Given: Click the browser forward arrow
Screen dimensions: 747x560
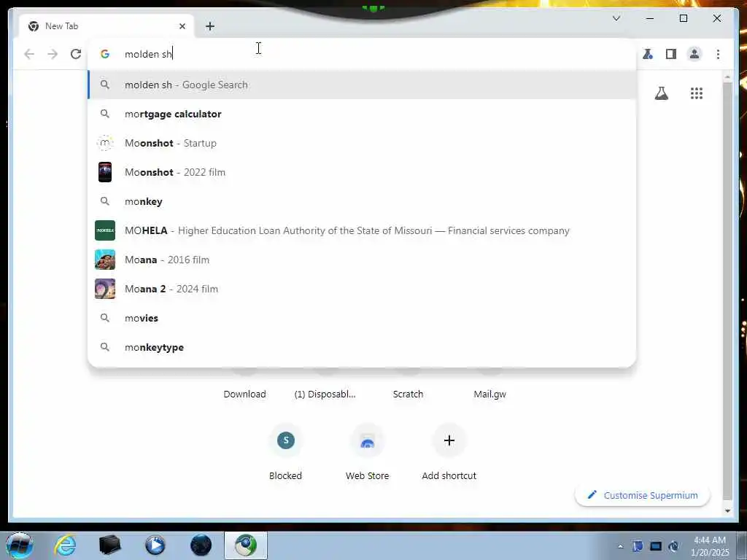Looking at the screenshot, I should point(53,54).
